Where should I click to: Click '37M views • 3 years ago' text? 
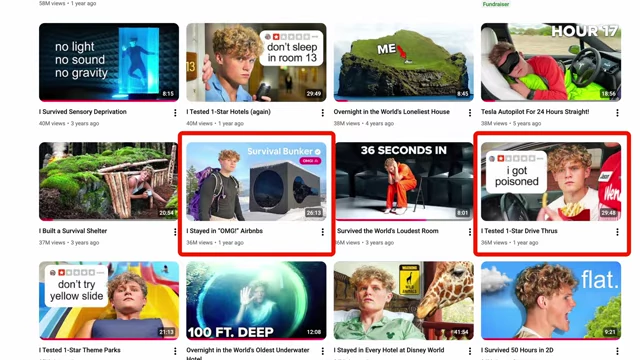click(69, 242)
